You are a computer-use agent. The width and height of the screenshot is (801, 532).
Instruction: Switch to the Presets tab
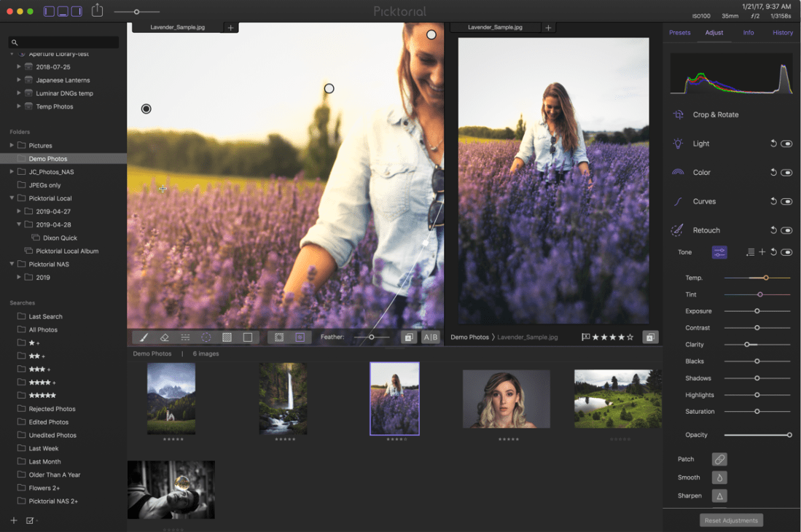679,33
